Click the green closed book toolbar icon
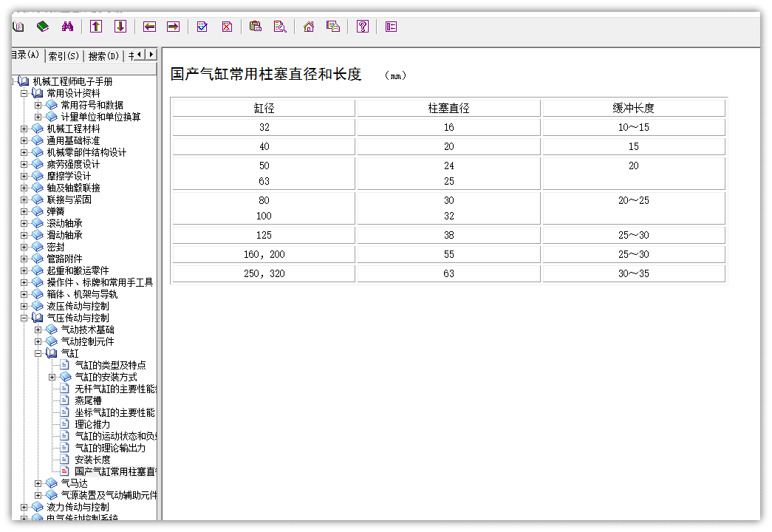 (43, 27)
